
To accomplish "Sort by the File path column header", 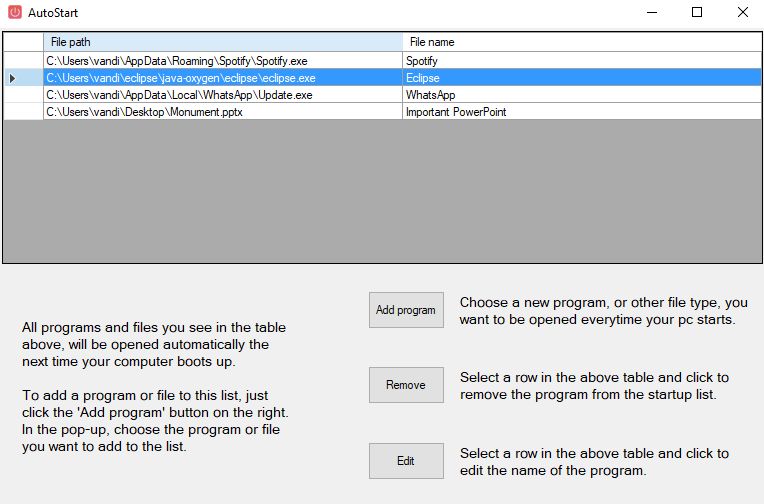I will (x=222, y=42).
